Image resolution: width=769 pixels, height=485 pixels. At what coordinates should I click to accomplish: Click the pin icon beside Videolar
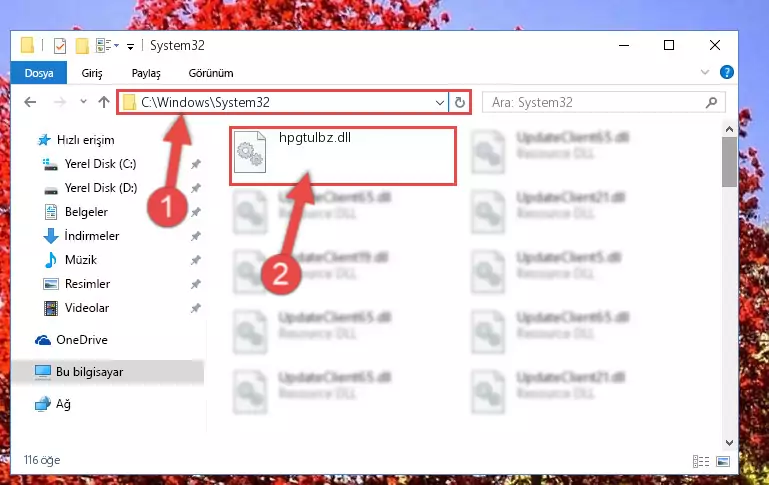[196, 308]
